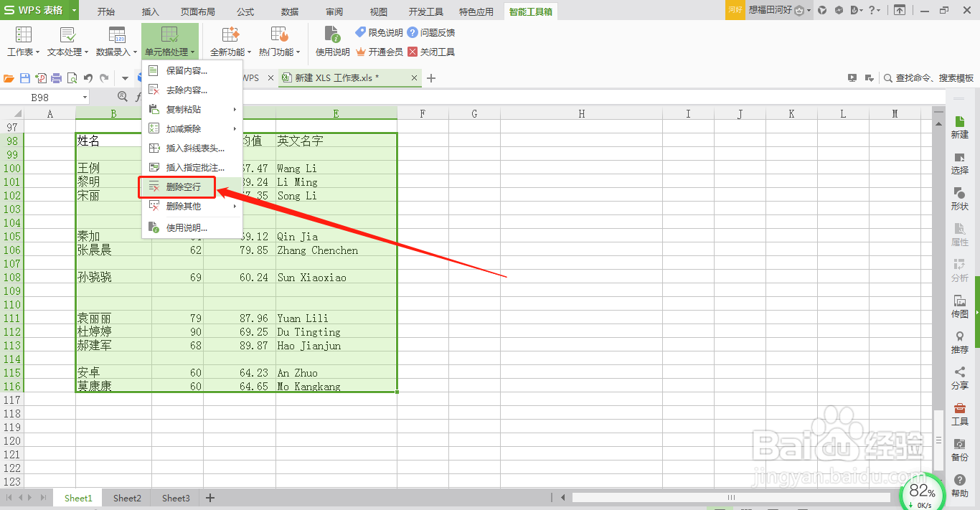980x510 pixels.
Task: Click the 传图 icon in right sidebar
Action: [x=960, y=307]
